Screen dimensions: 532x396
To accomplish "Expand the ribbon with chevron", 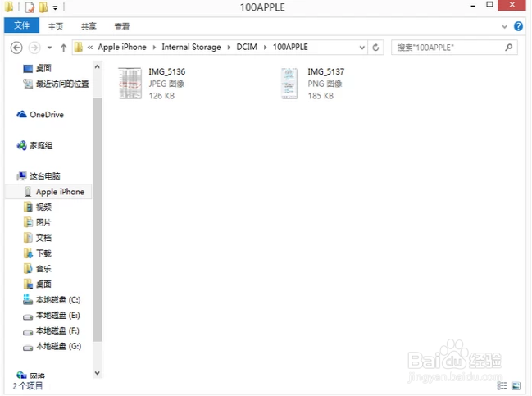I will [504, 26].
